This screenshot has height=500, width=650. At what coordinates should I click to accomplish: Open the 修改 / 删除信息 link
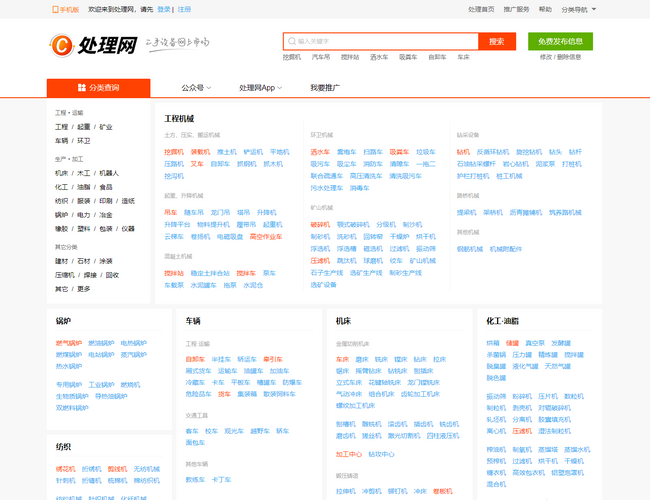560,57
